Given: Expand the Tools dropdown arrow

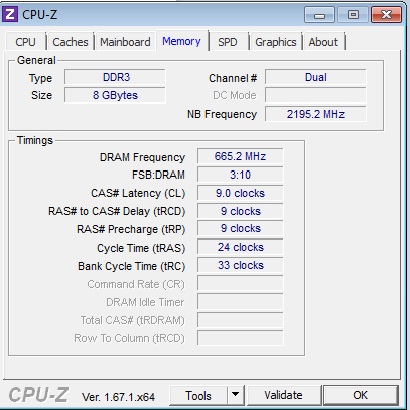Looking at the screenshot, I should click(x=236, y=395).
